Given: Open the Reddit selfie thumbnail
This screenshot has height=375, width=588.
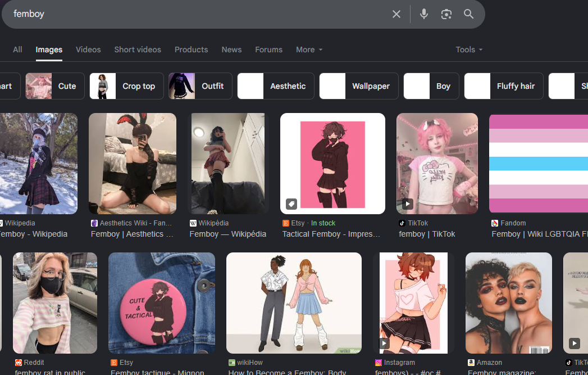Looking at the screenshot, I should (55, 303).
